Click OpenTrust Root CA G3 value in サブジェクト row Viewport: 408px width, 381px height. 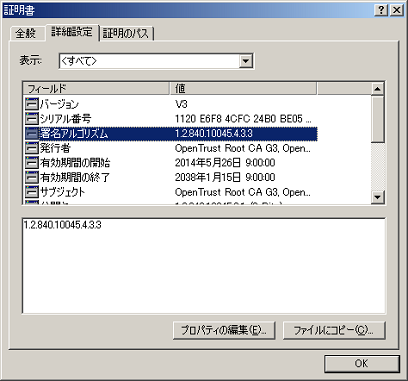[243, 192]
